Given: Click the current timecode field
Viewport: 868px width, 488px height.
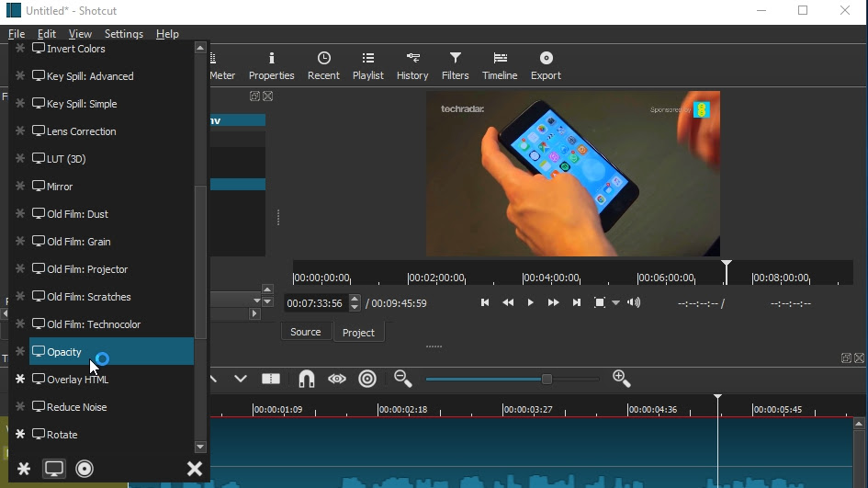Looking at the screenshot, I should [317, 303].
